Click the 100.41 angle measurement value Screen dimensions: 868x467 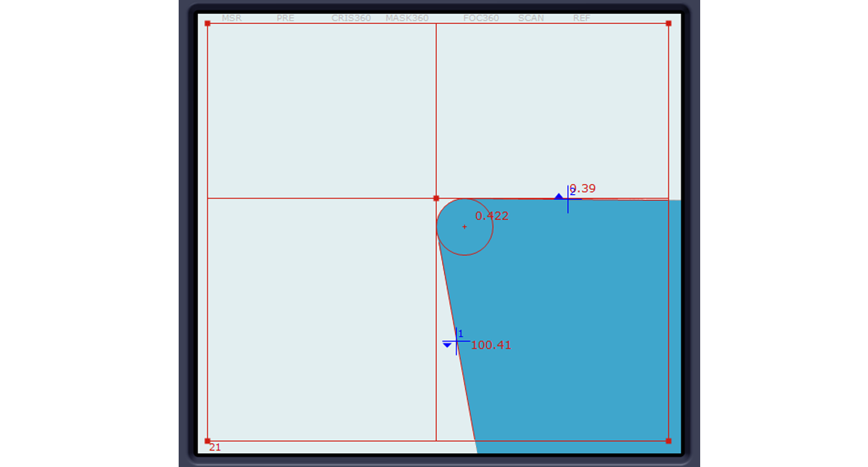(x=491, y=345)
